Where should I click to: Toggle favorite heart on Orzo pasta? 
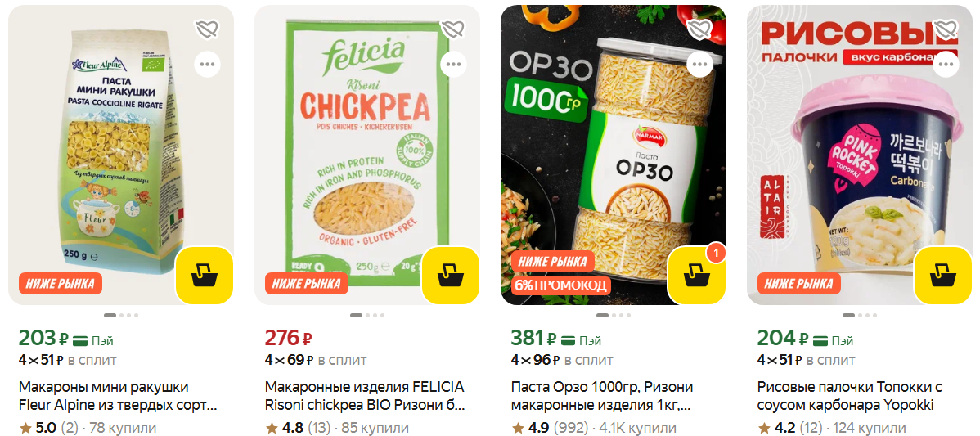pyautogui.click(x=699, y=29)
